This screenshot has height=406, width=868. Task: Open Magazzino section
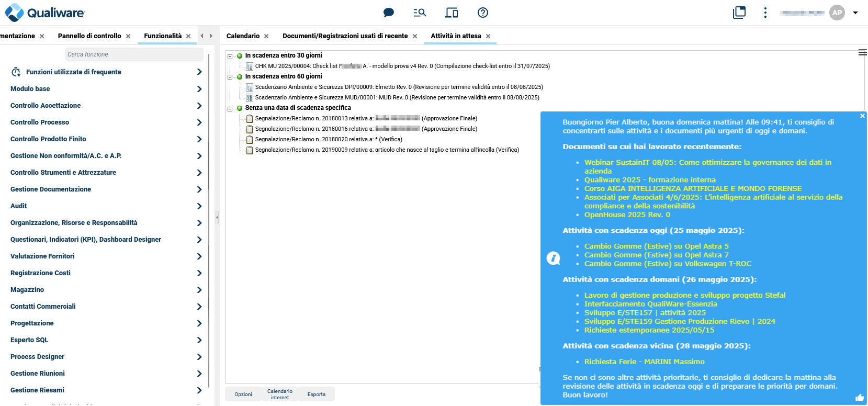(x=27, y=290)
